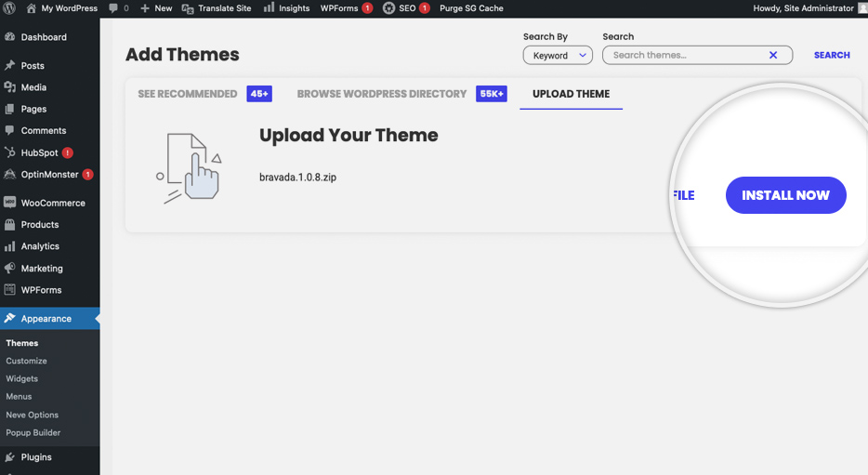The height and width of the screenshot is (475, 868).
Task: Click the Translate Site icon
Action: tap(188, 8)
